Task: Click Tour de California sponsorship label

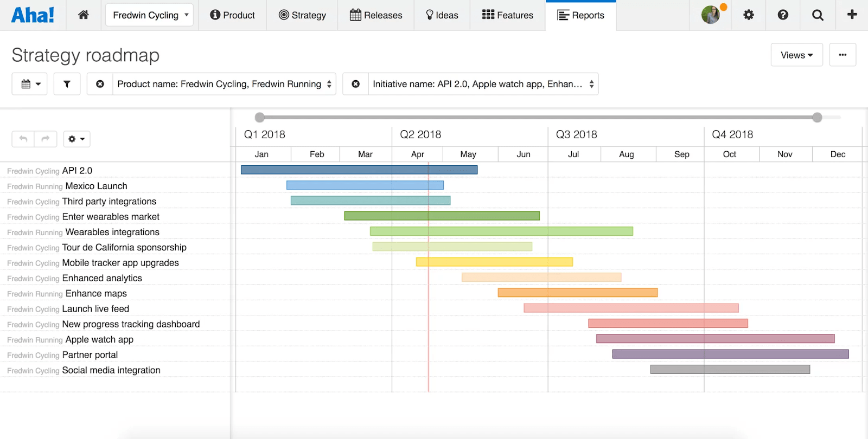Action: coord(124,248)
